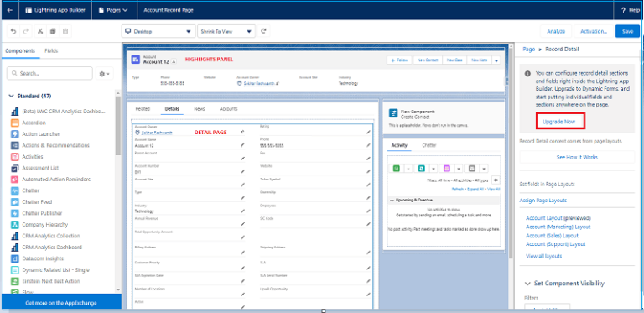The width and height of the screenshot is (644, 313).
Task: Collapse the Standard (47) components section
Action: (x=12, y=97)
